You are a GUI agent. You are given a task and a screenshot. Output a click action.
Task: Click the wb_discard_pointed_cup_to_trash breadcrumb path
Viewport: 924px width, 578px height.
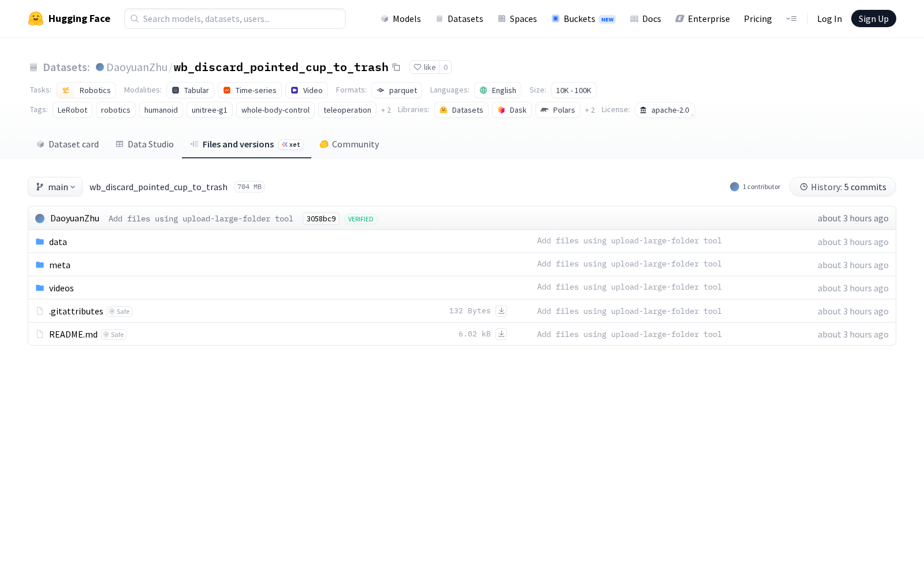158,187
